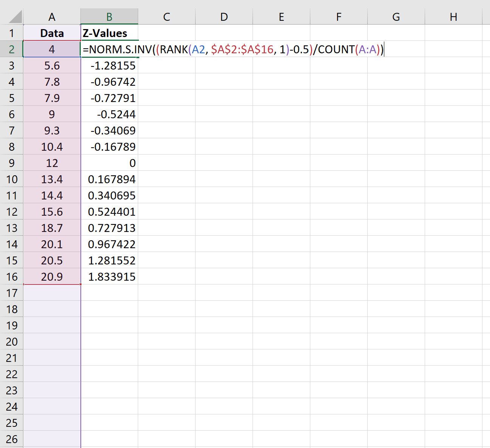Click inside the NORM.S.INV formula being edited

(x=227, y=49)
